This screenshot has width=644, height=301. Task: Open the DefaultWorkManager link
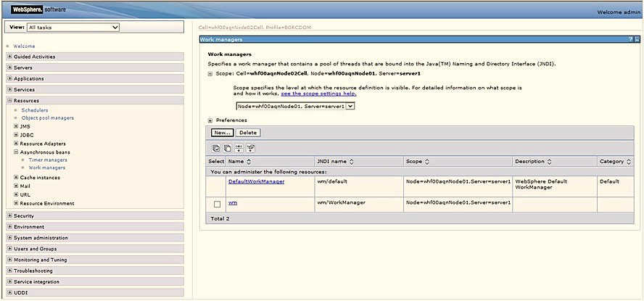click(x=256, y=181)
